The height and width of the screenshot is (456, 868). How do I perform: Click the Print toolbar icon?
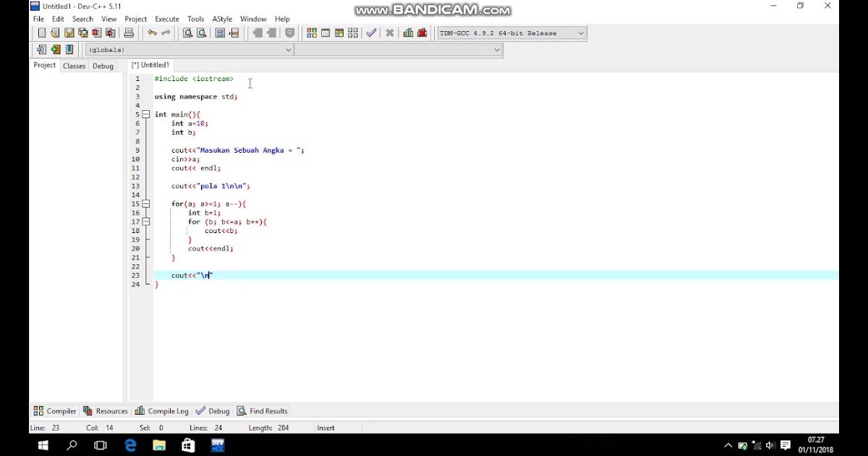coord(129,33)
